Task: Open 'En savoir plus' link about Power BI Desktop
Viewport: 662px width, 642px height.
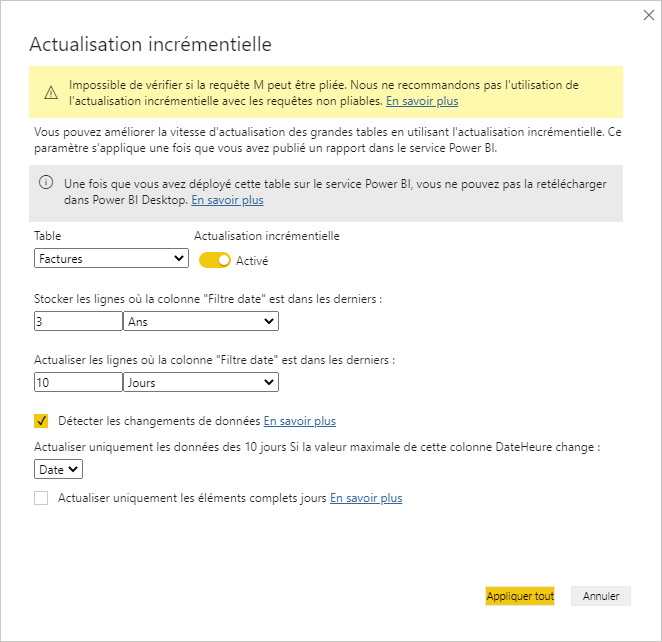Action: (x=227, y=200)
